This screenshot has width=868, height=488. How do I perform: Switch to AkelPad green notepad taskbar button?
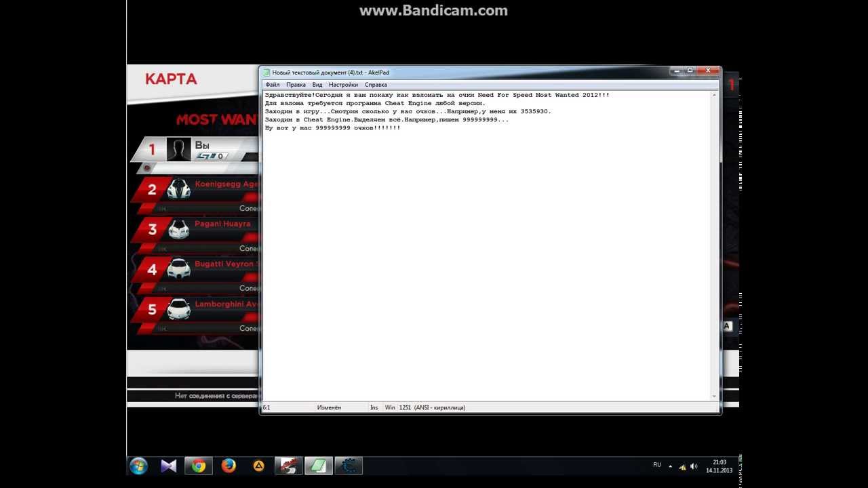click(318, 466)
